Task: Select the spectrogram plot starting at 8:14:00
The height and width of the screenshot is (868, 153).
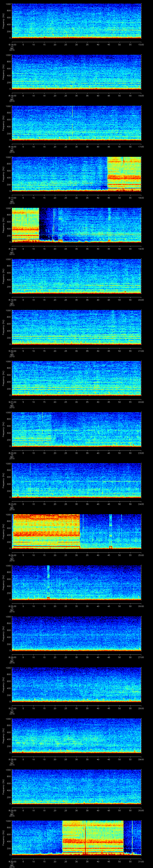Action: [x=76, y=21]
